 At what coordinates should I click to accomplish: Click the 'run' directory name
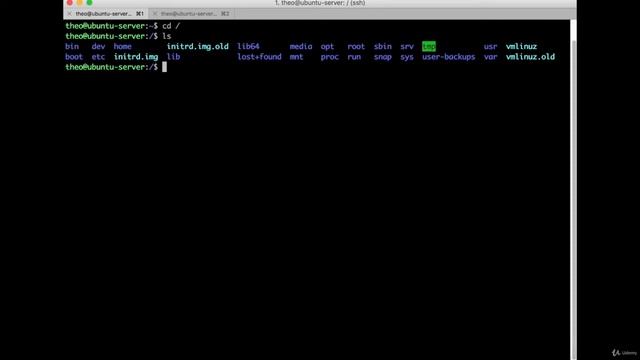[x=354, y=57]
